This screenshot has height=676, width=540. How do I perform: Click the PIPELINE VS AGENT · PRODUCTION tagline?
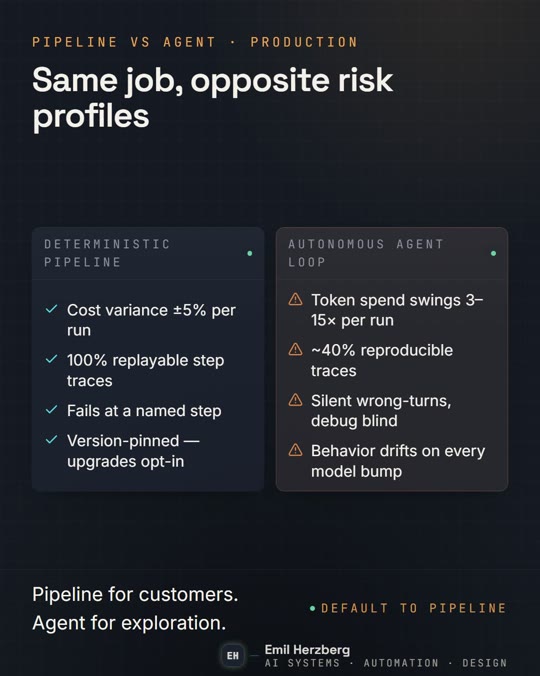pyautogui.click(x=195, y=42)
